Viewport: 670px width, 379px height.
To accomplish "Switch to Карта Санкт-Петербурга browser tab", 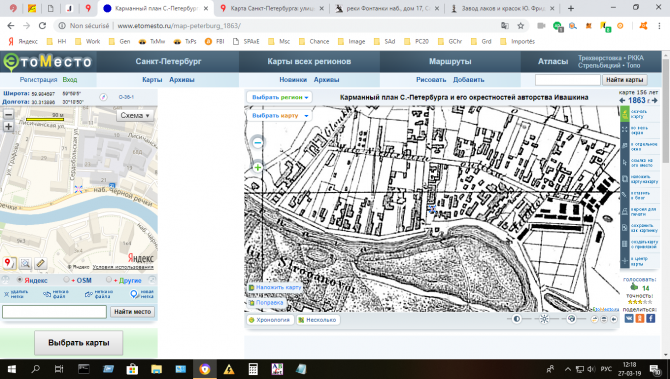I will [273, 8].
